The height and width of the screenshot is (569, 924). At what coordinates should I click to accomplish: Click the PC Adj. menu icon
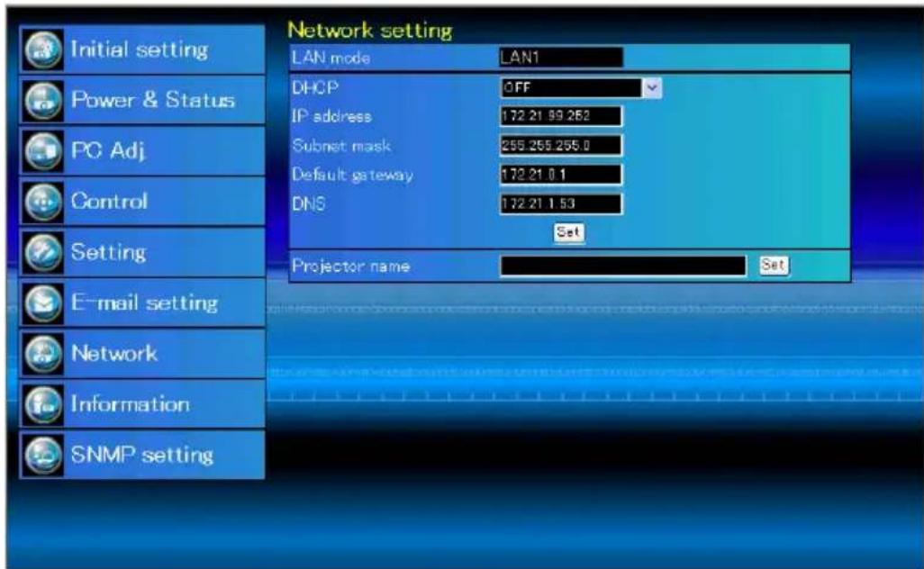pos(43,150)
